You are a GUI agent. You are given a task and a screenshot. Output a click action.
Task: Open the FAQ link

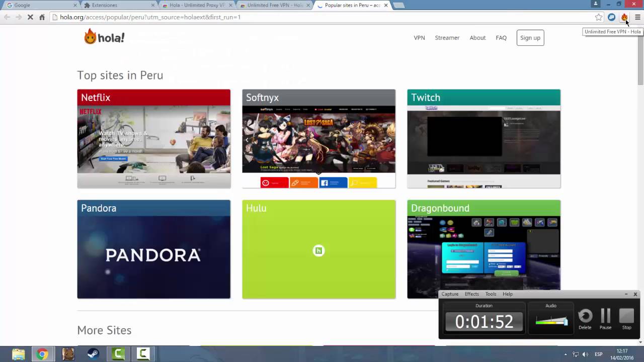[x=501, y=38]
